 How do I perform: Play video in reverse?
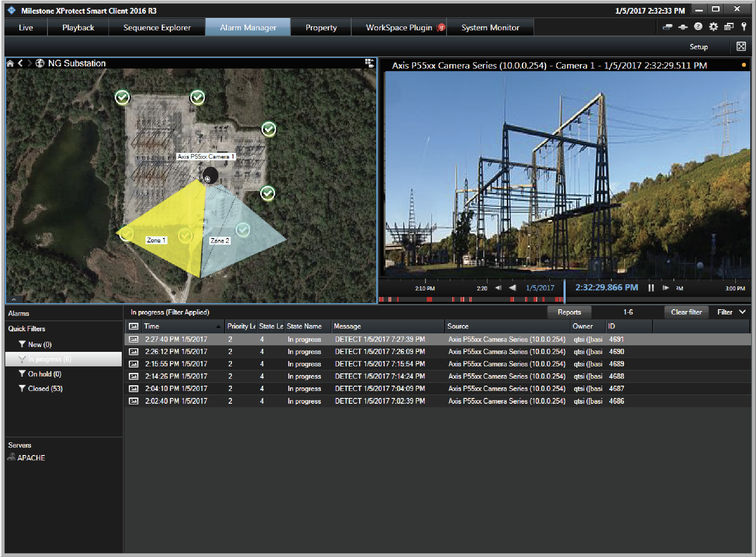pos(512,288)
